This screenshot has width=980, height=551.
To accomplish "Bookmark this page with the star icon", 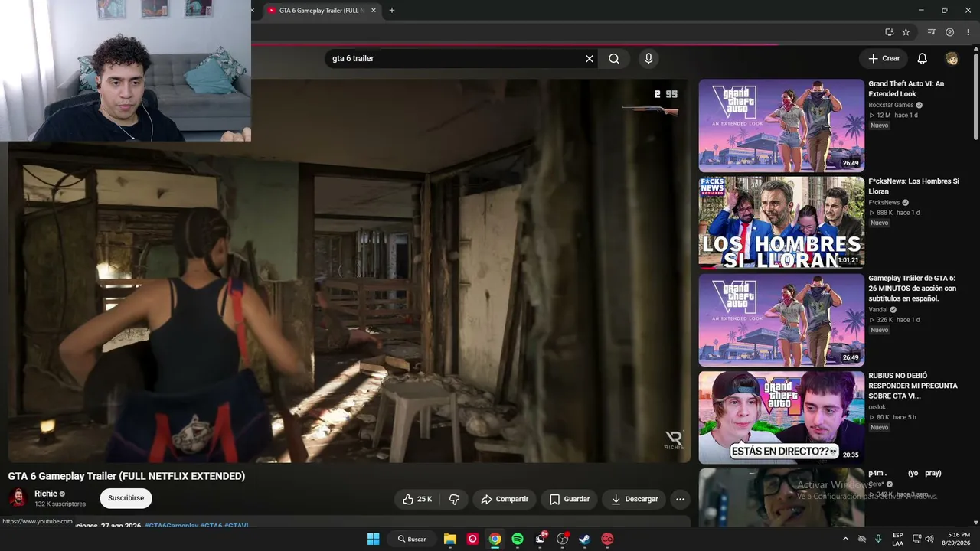I will click(x=906, y=32).
